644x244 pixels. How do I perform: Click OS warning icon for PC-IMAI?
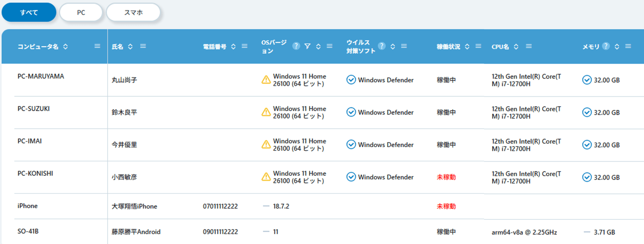point(266,144)
